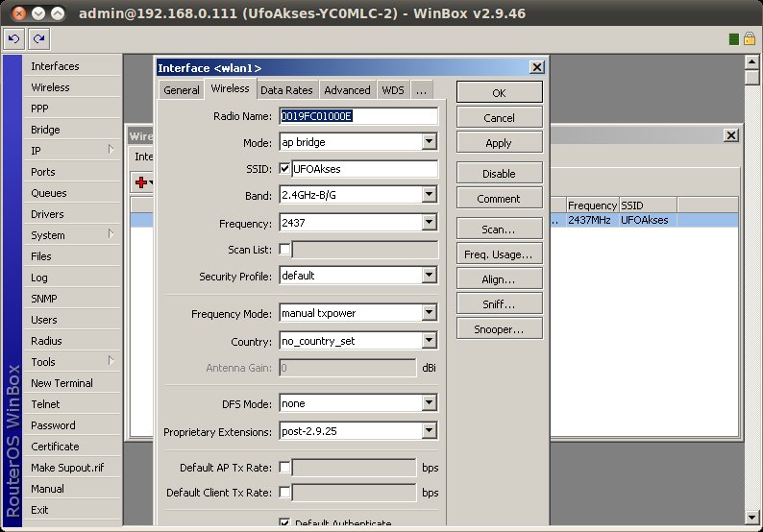Click the Radio Name input field
Viewport: 763px width, 532px height.
point(358,115)
